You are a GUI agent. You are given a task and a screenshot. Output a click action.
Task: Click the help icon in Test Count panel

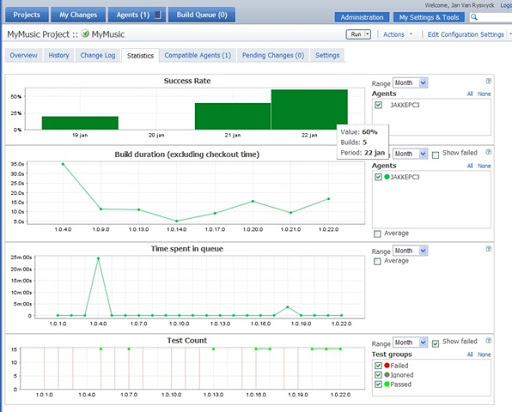[488, 341]
